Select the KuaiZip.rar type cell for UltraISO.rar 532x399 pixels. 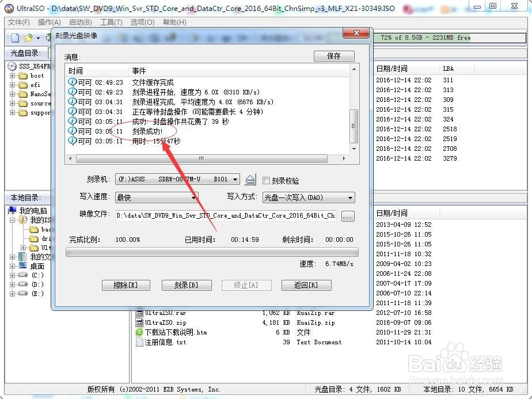pos(316,313)
